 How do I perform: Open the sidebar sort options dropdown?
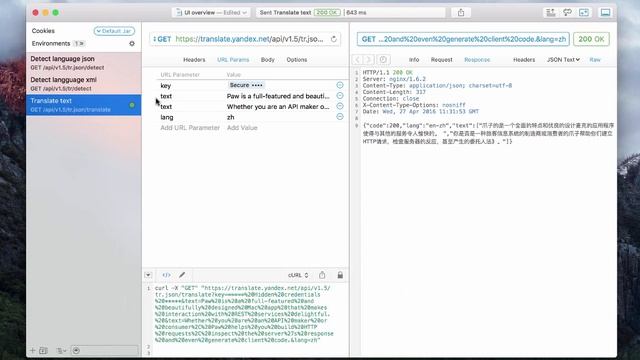[61, 351]
